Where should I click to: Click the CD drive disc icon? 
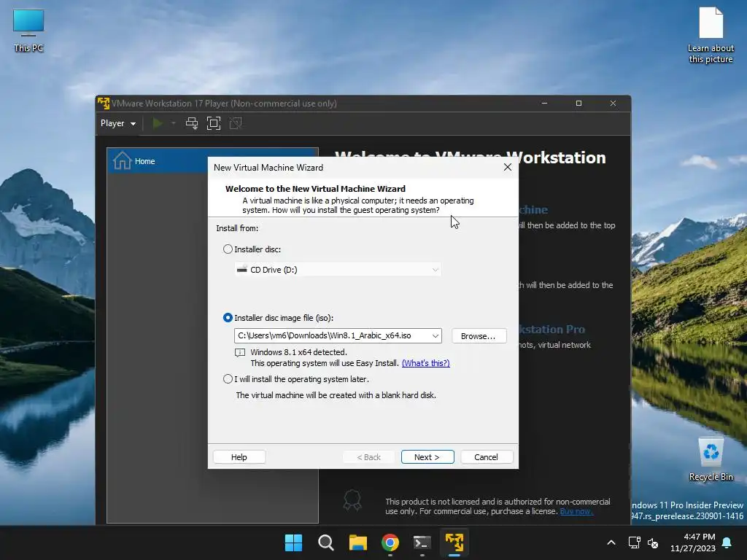pos(242,270)
